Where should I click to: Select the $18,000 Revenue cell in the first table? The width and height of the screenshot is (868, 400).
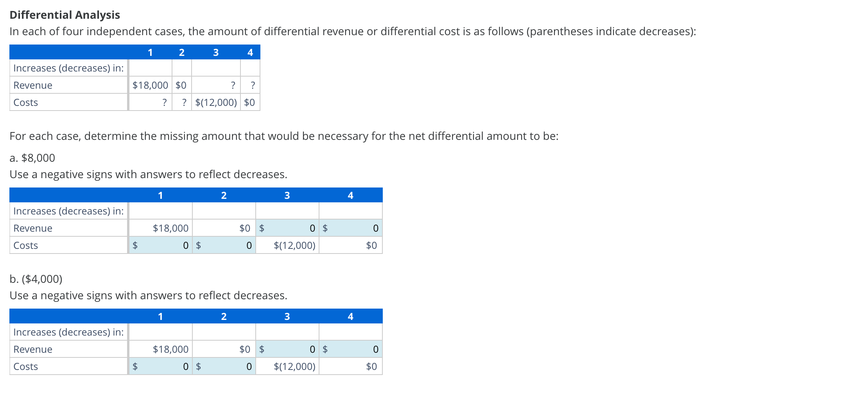(150, 85)
